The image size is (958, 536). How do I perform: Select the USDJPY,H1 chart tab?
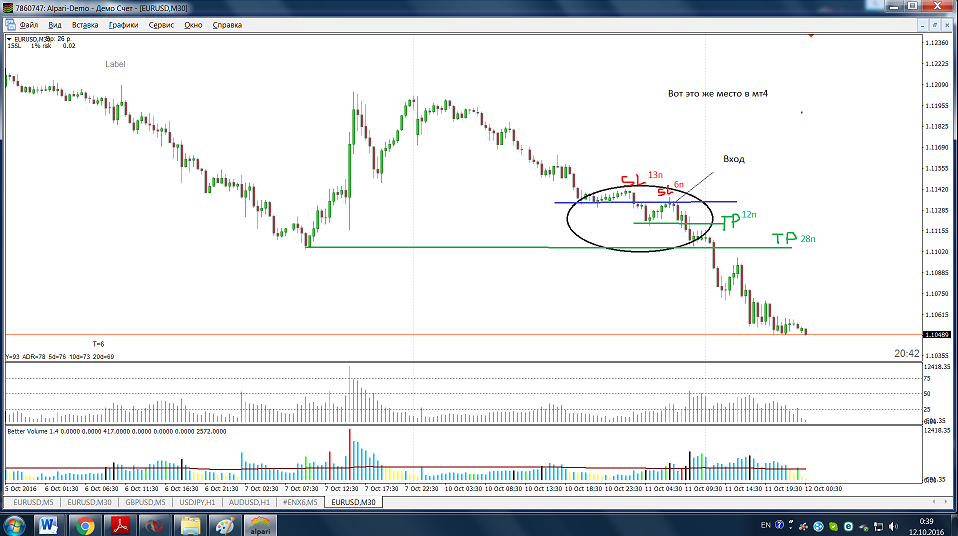(x=198, y=501)
